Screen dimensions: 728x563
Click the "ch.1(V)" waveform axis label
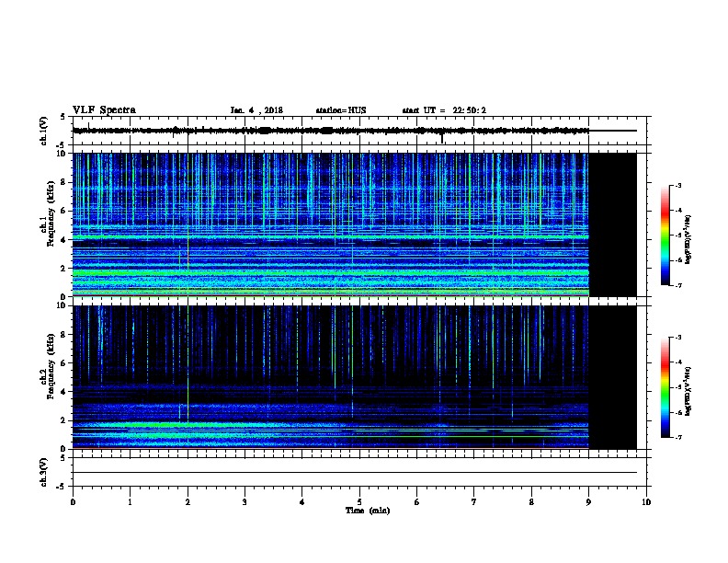tap(44, 131)
